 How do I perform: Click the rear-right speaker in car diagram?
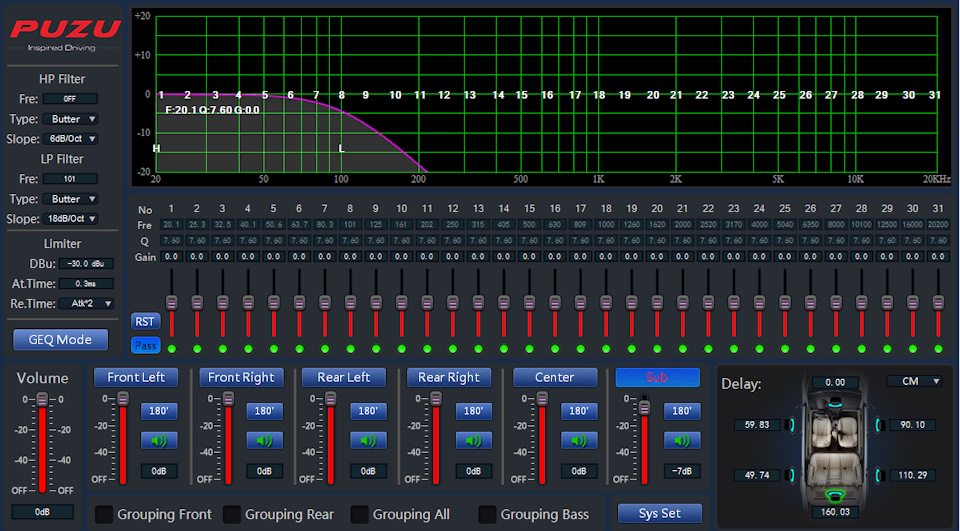point(880,474)
